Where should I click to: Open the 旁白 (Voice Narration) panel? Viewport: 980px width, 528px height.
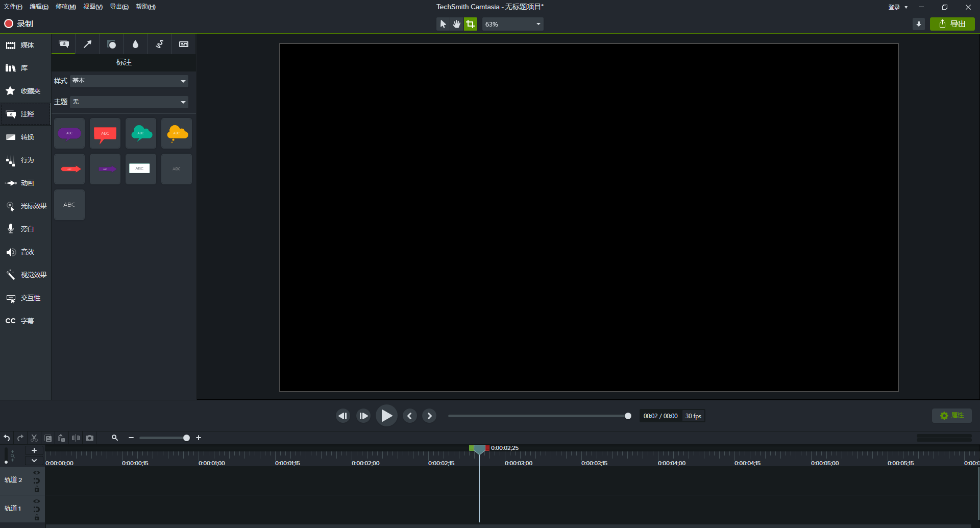point(26,229)
